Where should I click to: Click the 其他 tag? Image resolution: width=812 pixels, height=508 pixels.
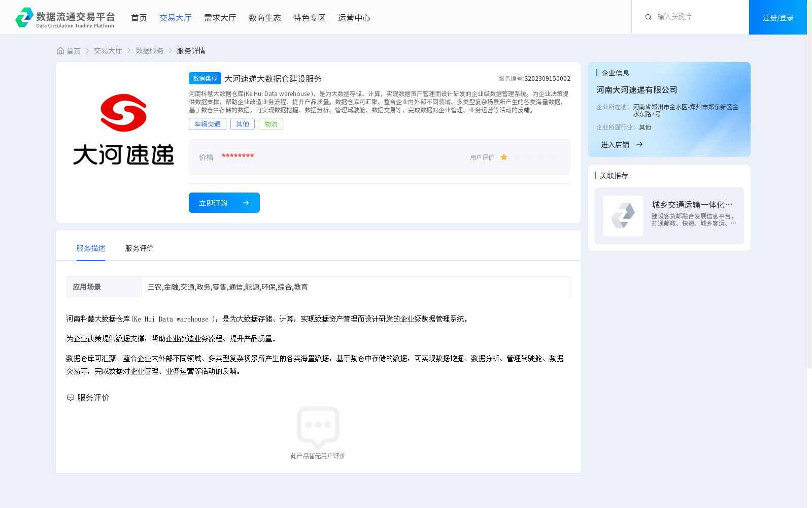[243, 124]
